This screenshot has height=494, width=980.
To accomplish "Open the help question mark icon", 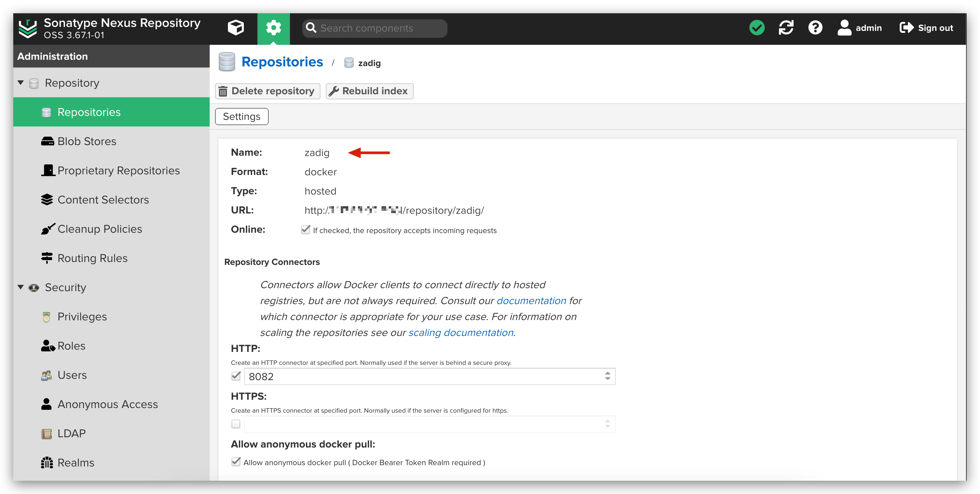I will 815,28.
